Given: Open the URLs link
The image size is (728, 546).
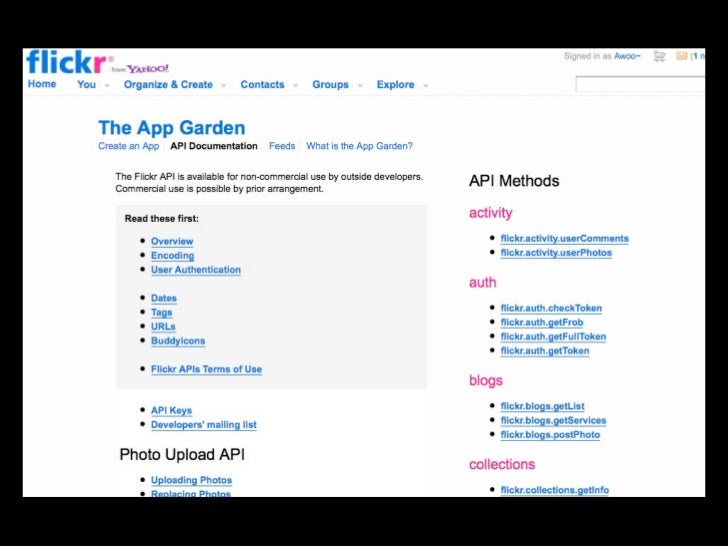Looking at the screenshot, I should coord(163,326).
